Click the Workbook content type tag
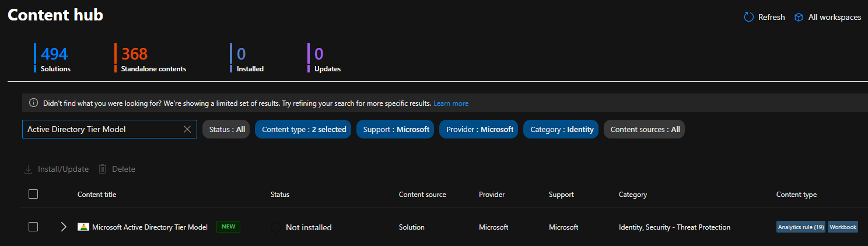 (843, 227)
